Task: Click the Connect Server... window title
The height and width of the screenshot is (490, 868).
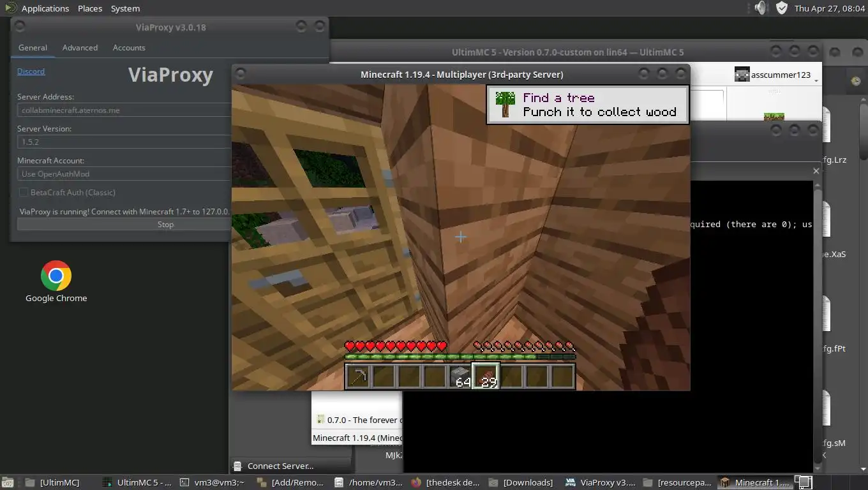Action: point(280,466)
